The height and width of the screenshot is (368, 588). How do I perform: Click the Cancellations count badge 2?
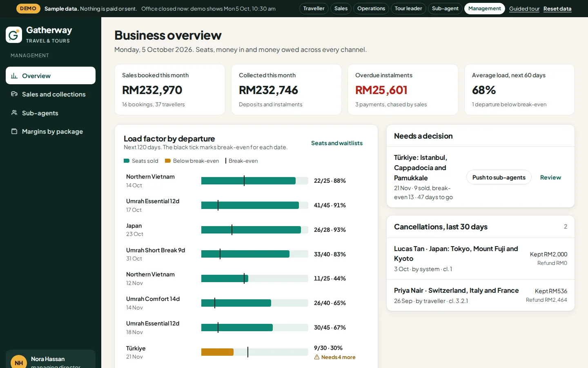tap(566, 227)
